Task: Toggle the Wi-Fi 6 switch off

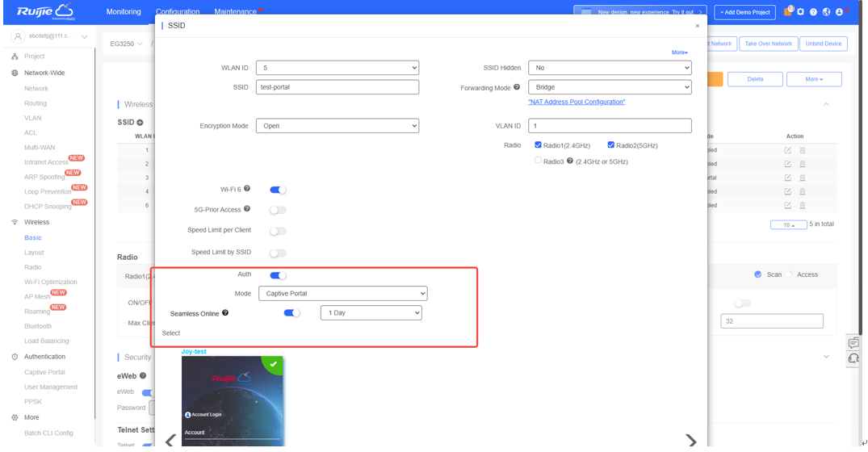Action: point(278,190)
